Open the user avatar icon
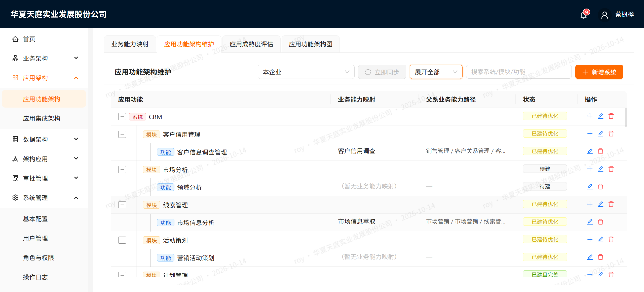Viewport: 644px width, 292px height. pos(604,15)
